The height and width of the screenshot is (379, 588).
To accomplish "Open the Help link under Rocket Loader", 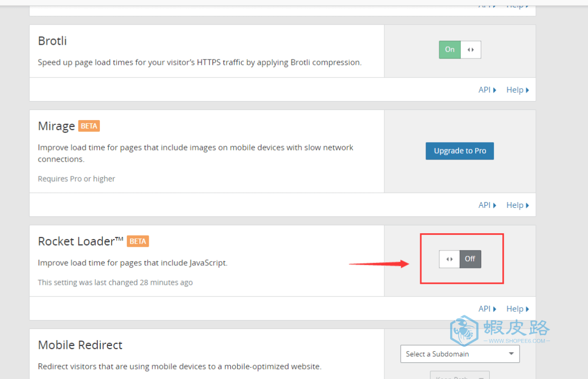I will 518,309.
